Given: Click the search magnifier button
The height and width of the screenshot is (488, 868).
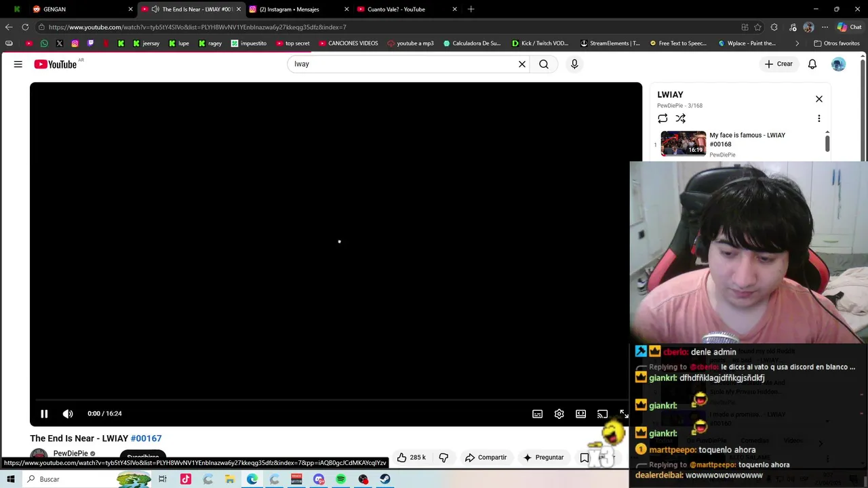Looking at the screenshot, I should [x=544, y=64].
